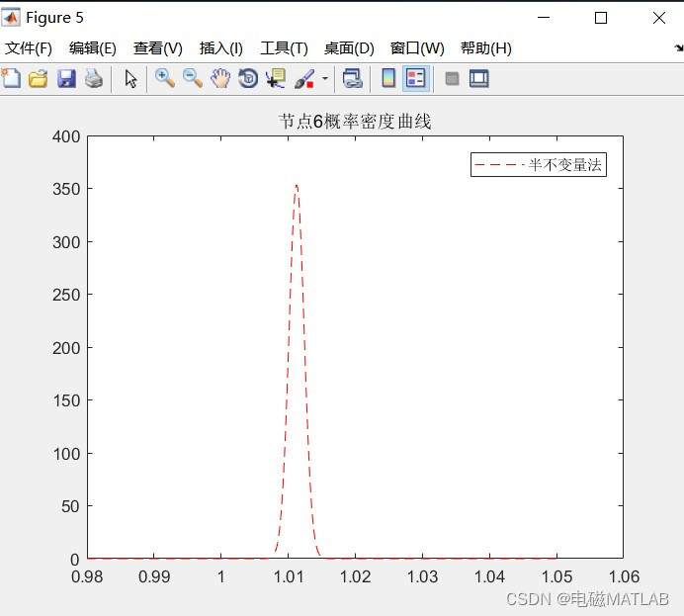
Task: Activate the Zoom Out magnifier
Action: pos(193,79)
